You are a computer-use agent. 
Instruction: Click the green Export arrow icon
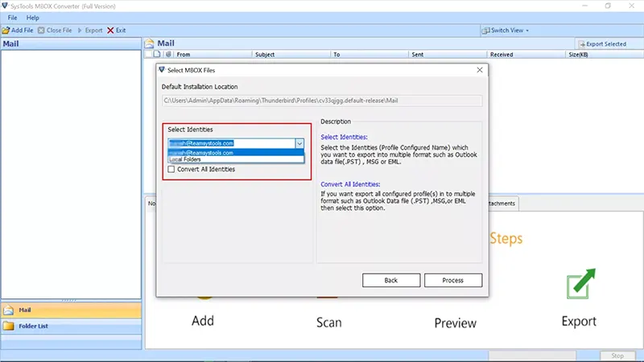pos(580,284)
